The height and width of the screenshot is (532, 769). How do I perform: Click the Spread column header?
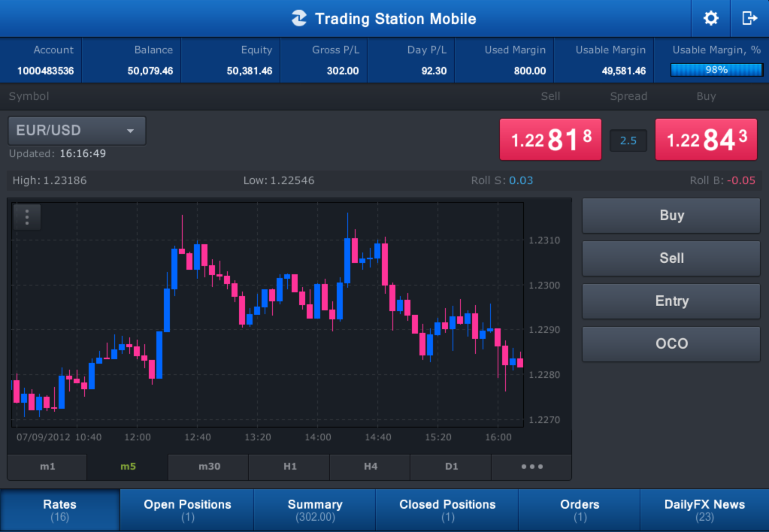pyautogui.click(x=628, y=96)
